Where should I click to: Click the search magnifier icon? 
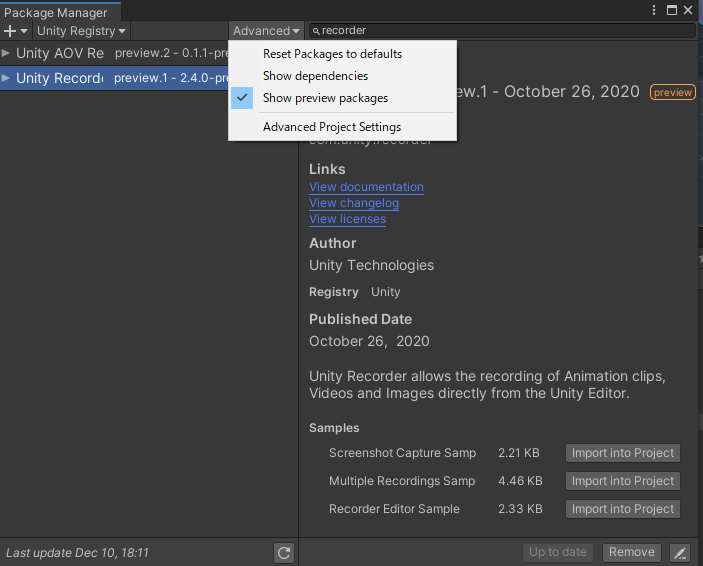[x=316, y=31]
